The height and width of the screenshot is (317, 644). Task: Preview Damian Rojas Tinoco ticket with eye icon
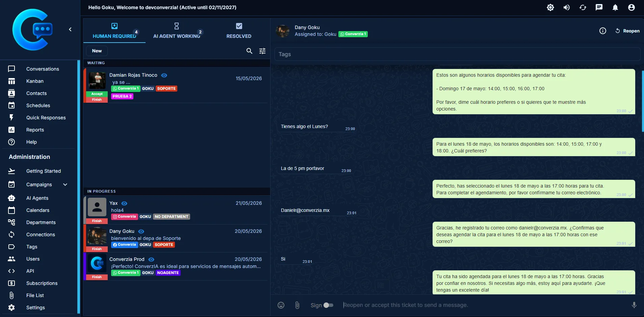(x=164, y=75)
